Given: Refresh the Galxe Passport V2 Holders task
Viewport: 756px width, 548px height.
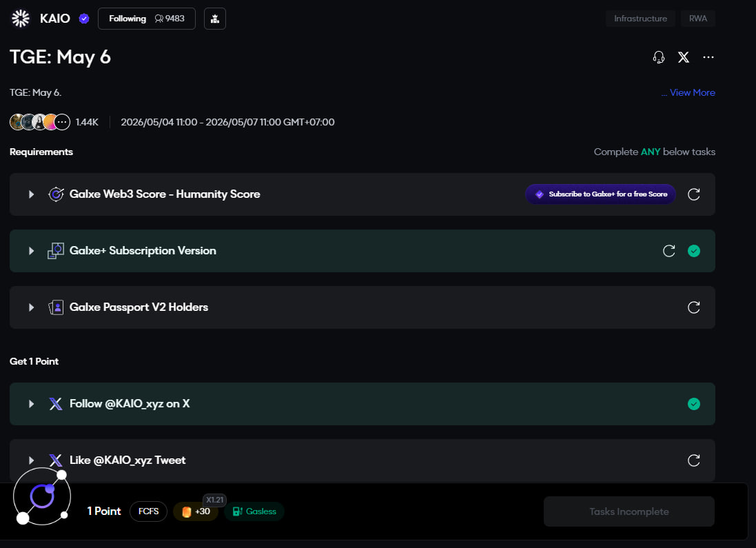Looking at the screenshot, I should coord(694,307).
